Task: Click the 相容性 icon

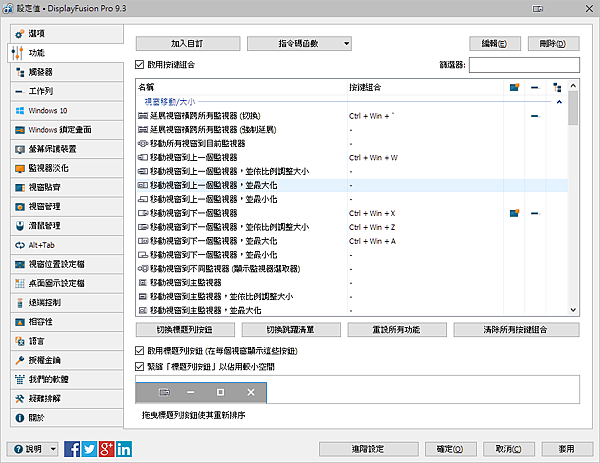Action: [x=20, y=322]
